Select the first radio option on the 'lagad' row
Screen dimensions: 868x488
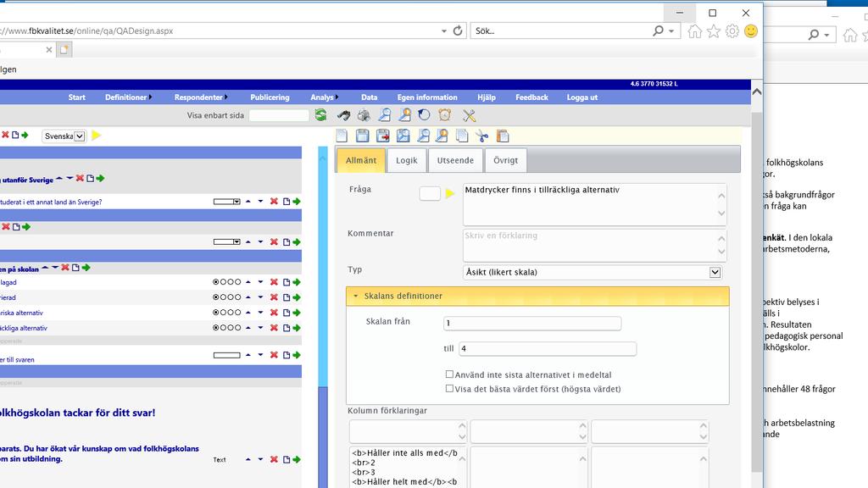[216, 282]
